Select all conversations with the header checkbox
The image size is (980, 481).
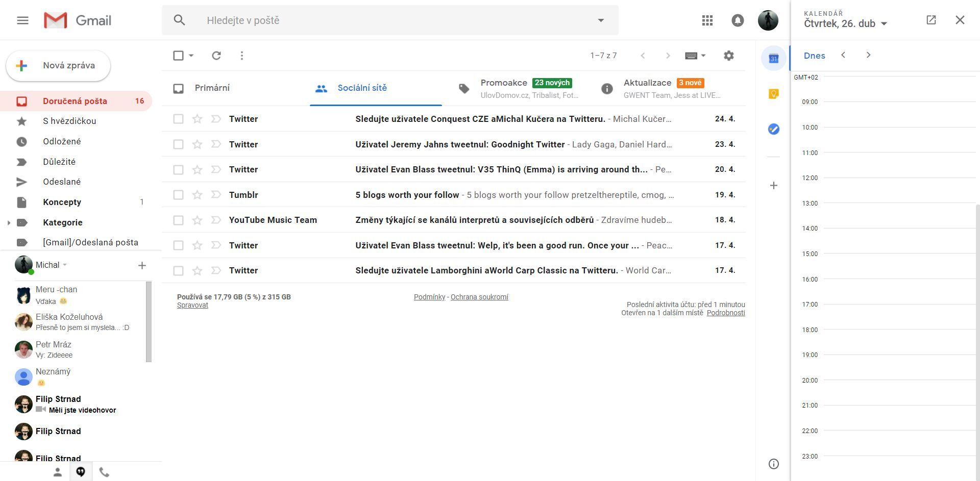point(177,55)
